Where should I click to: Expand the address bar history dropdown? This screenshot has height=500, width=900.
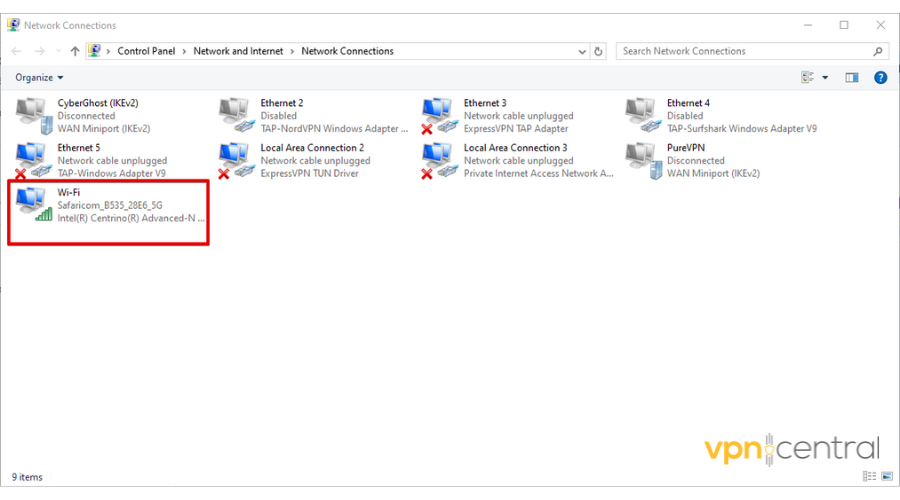click(582, 51)
